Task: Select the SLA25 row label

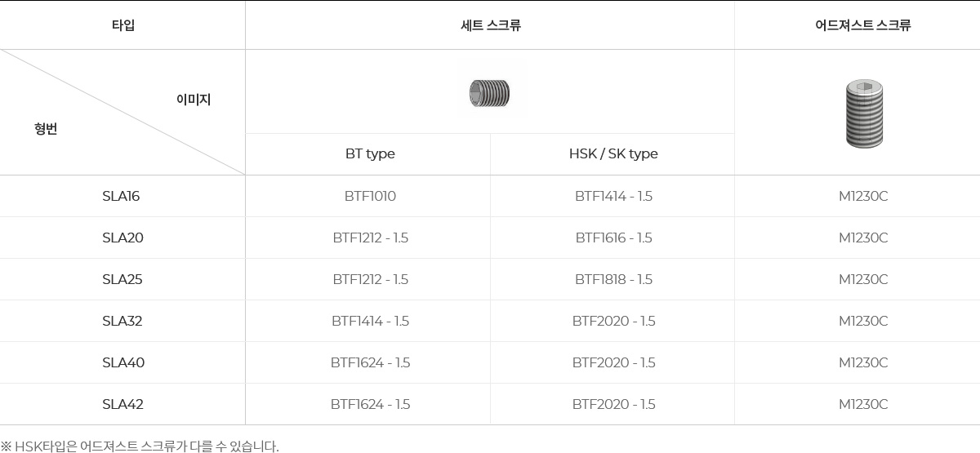Action: tap(122, 280)
